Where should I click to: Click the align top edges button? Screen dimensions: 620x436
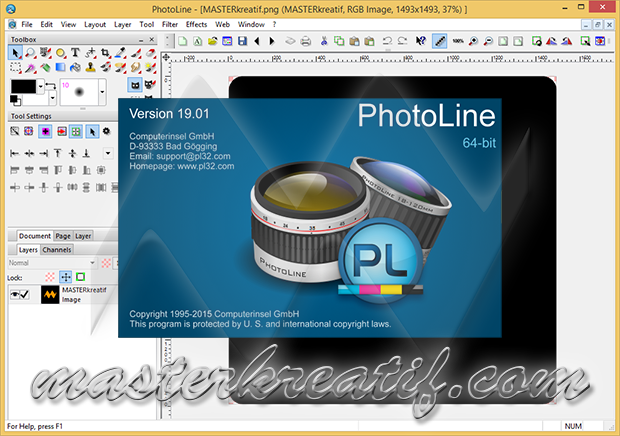point(58,153)
